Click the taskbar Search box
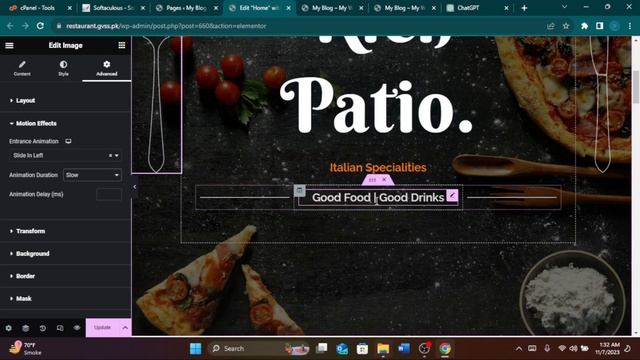The image size is (640, 360). point(258,349)
